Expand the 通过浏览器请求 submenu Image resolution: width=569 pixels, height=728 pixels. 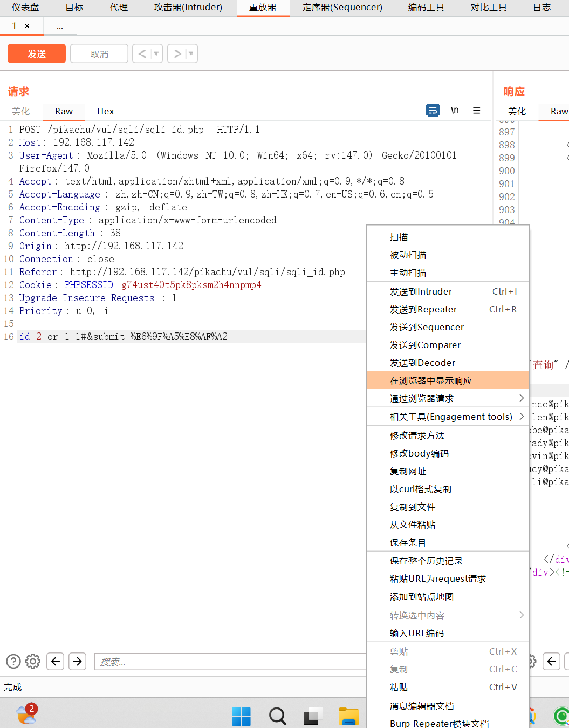coord(448,398)
